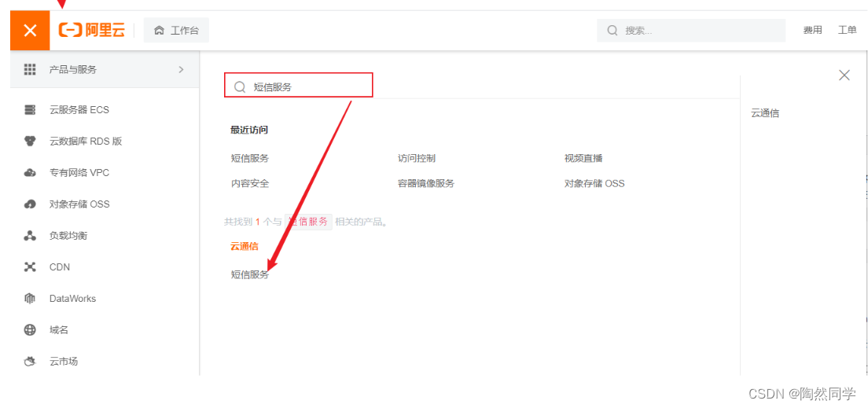The width and height of the screenshot is (868, 408).
Task: Click the 负载均衡 load balancer icon
Action: tap(30, 236)
